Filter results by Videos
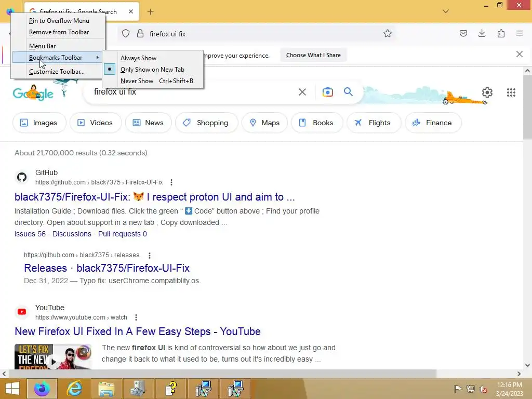 (96, 123)
